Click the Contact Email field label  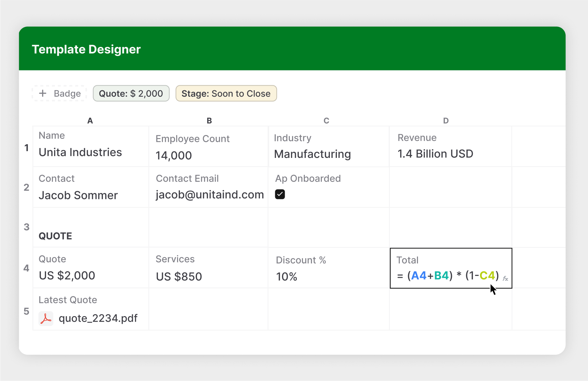pos(187,178)
